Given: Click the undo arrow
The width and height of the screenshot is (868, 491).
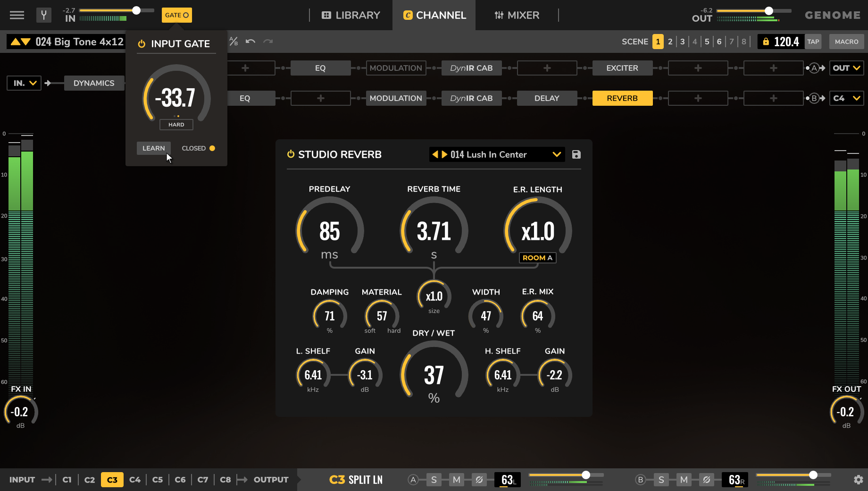Looking at the screenshot, I should 250,42.
